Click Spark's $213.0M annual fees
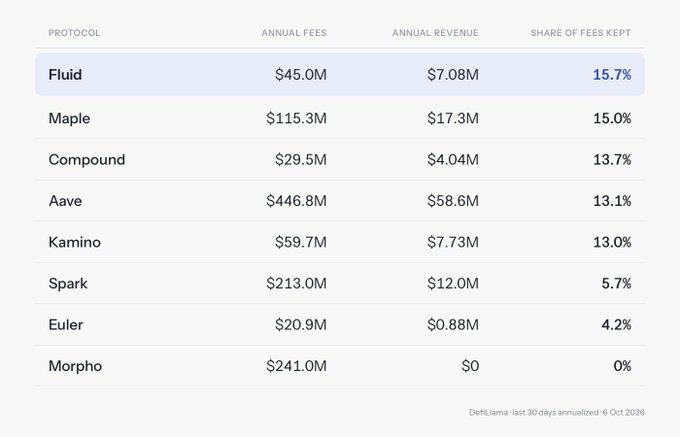Screen dimensions: 680x437 (296, 284)
